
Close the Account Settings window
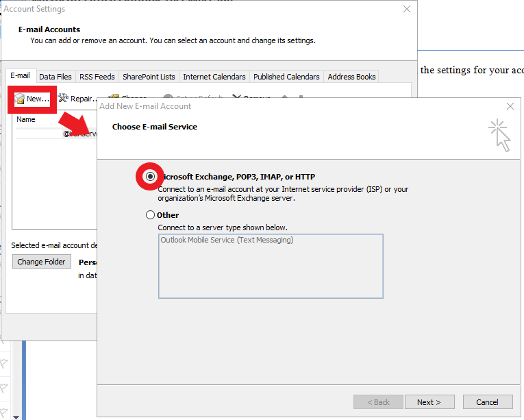(x=407, y=9)
